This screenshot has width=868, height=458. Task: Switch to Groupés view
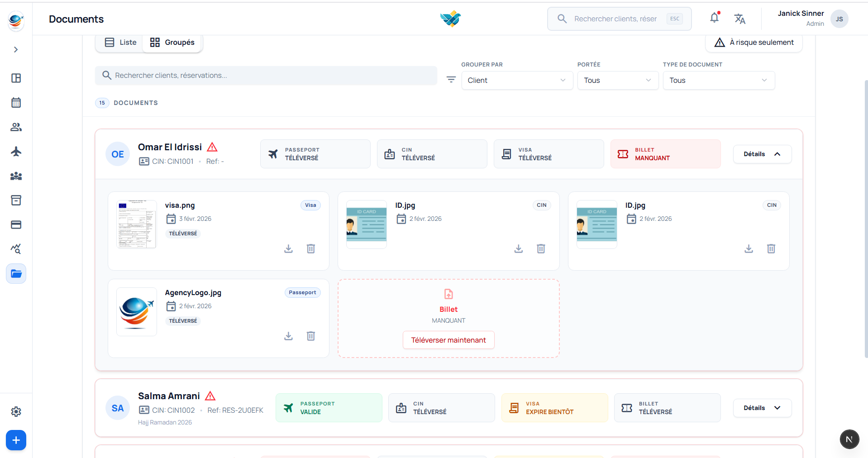point(172,43)
